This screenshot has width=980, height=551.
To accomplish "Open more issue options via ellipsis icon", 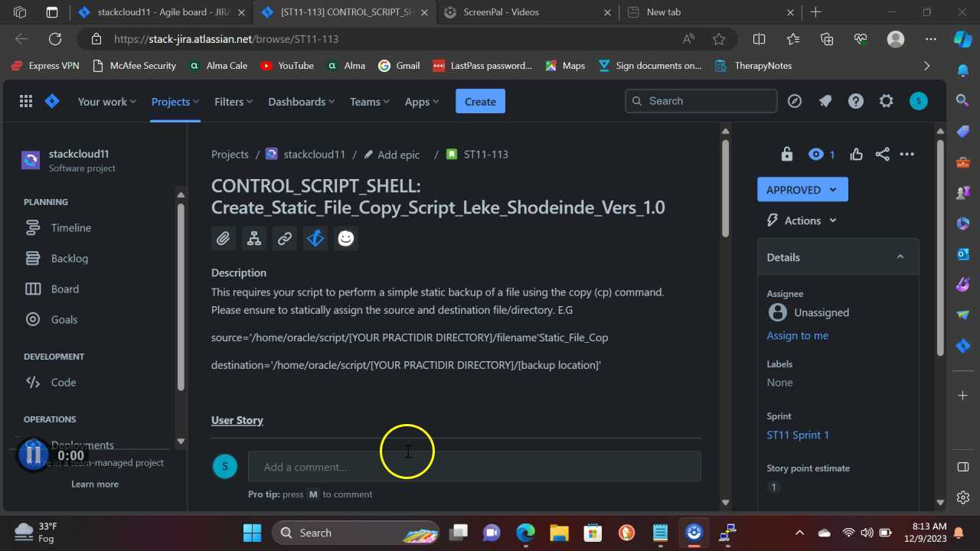I will pos(906,154).
